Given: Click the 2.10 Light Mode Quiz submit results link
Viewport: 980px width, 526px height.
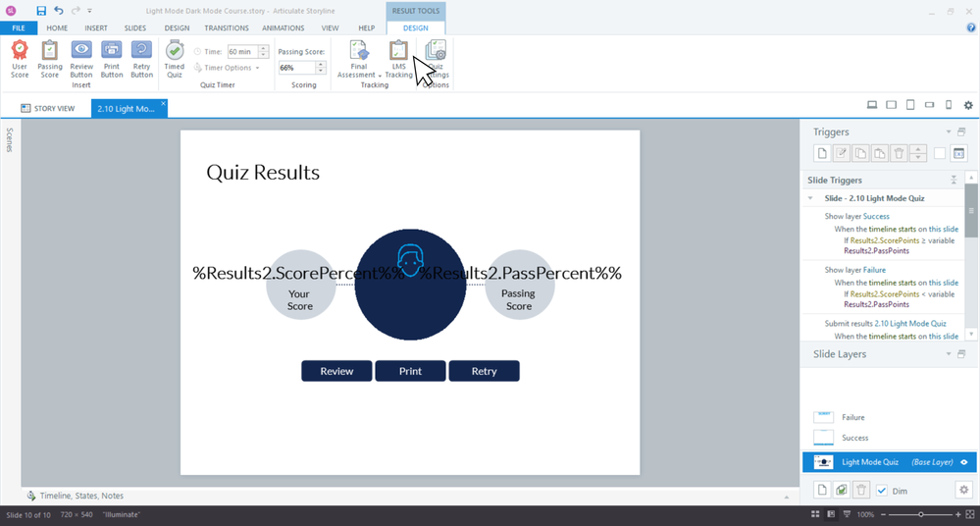Looking at the screenshot, I should pyautogui.click(x=910, y=324).
